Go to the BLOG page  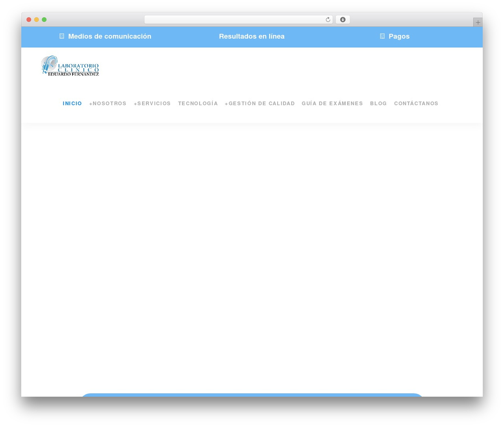point(378,104)
